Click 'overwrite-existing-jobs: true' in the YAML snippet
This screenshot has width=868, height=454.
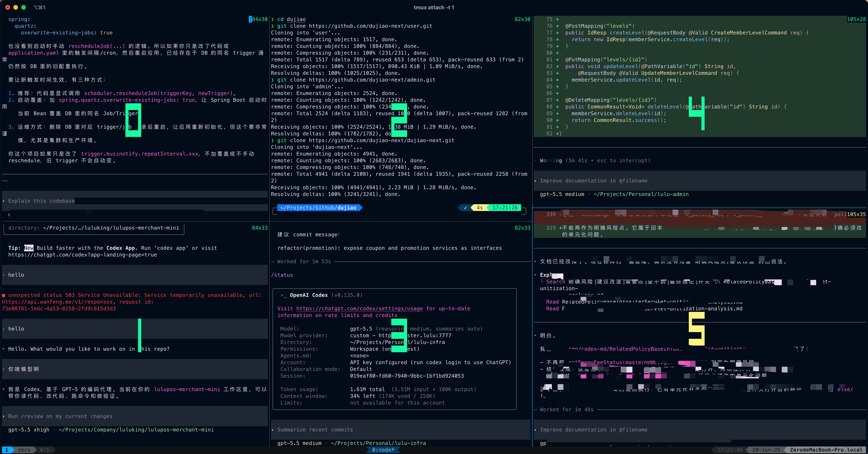67,33
